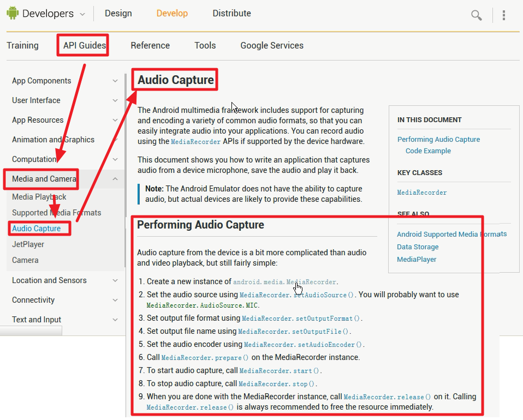This screenshot has width=523, height=420.
Task: Open the first MediaRecorder.release() link in step 9
Action: pyautogui.click(x=387, y=397)
